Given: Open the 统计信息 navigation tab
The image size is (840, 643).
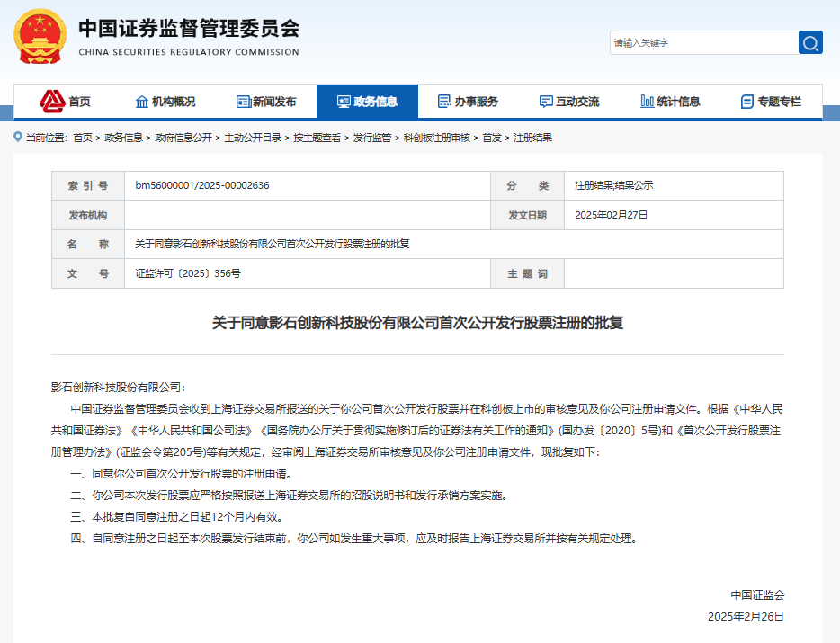Looking at the screenshot, I should coord(670,102).
